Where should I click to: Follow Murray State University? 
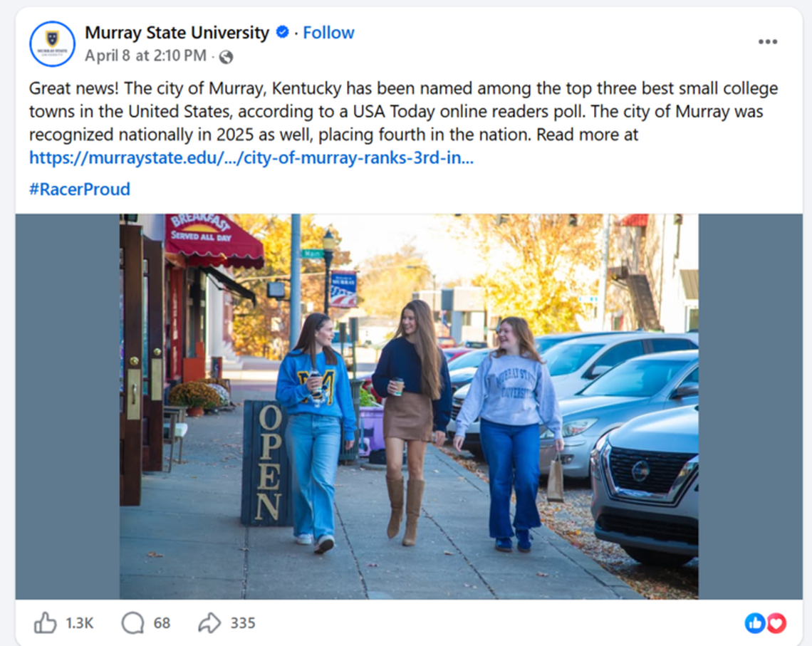pos(328,32)
